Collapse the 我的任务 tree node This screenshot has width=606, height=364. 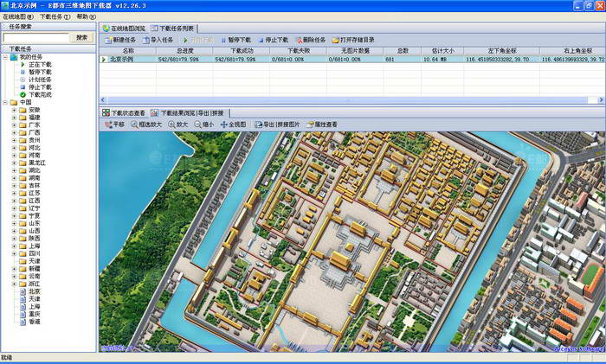pos(5,57)
